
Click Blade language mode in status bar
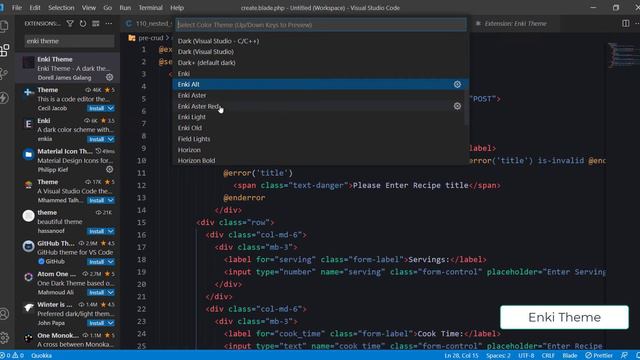569,356
